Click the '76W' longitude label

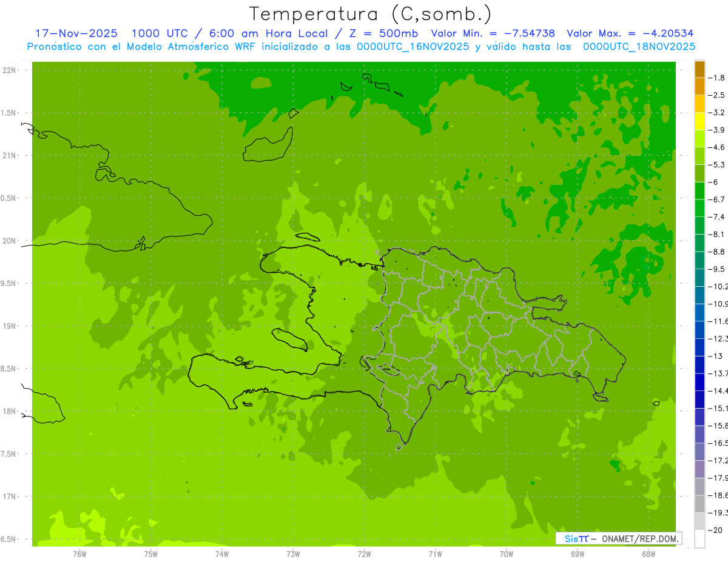pos(79,554)
